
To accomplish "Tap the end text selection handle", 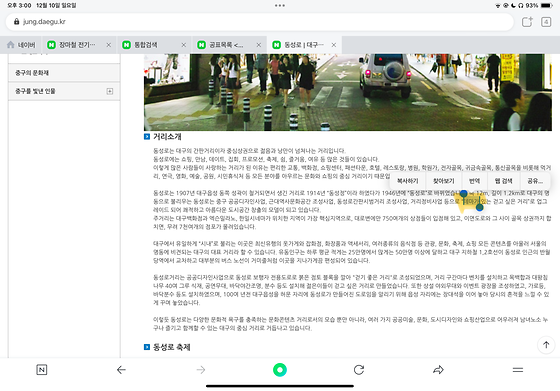I will pos(480,207).
